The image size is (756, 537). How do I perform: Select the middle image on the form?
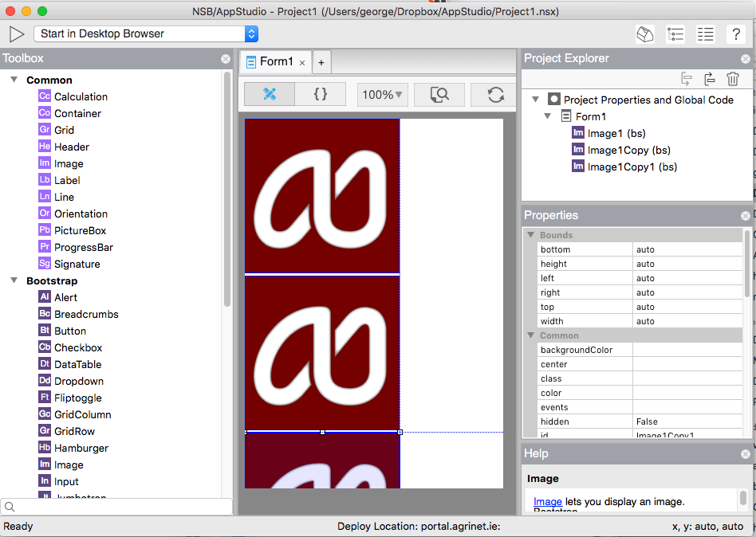tap(322, 352)
